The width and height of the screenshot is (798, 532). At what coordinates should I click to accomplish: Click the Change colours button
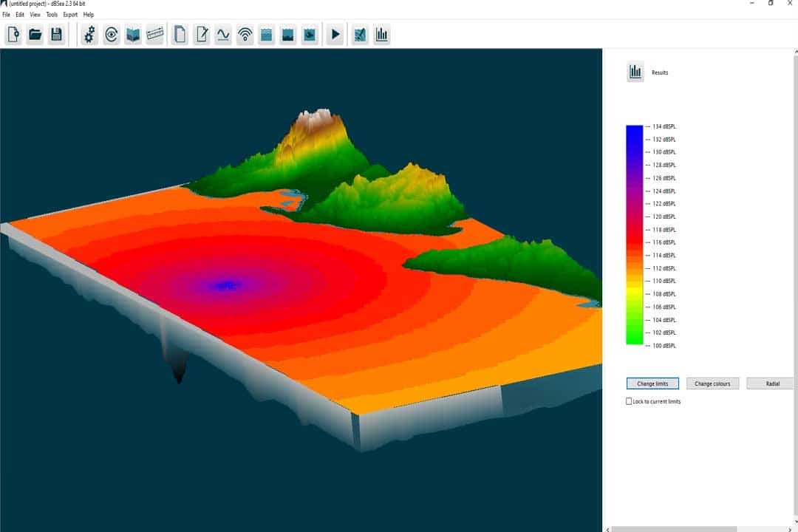point(713,383)
